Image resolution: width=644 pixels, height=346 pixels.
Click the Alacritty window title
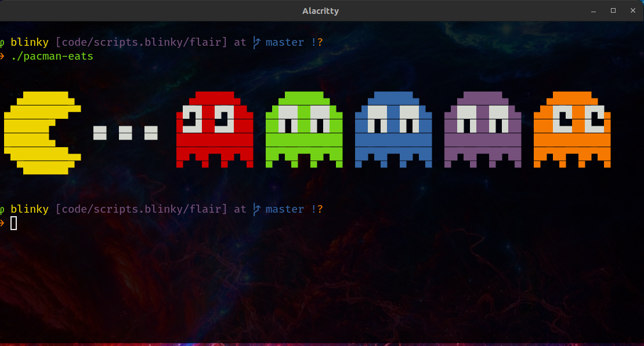click(x=320, y=11)
